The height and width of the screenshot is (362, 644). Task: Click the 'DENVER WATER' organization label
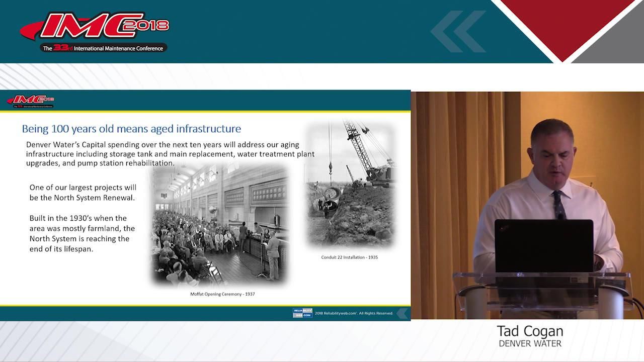pos(530,344)
